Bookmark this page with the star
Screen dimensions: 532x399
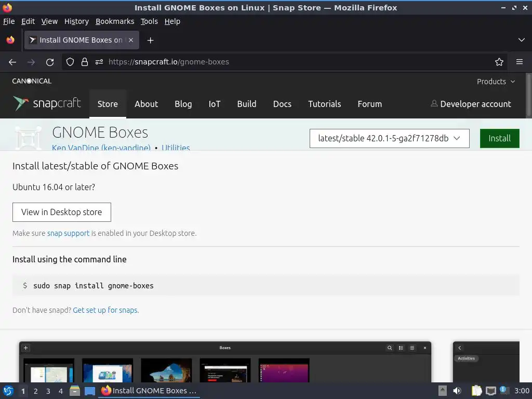[x=499, y=62]
